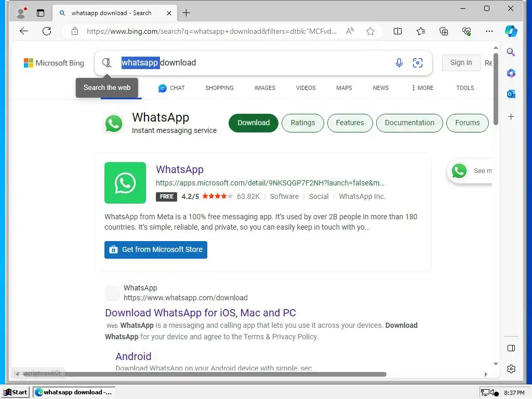Open Edge Settings and more menu
The width and height of the screenshot is (532, 399).
coord(489,31)
